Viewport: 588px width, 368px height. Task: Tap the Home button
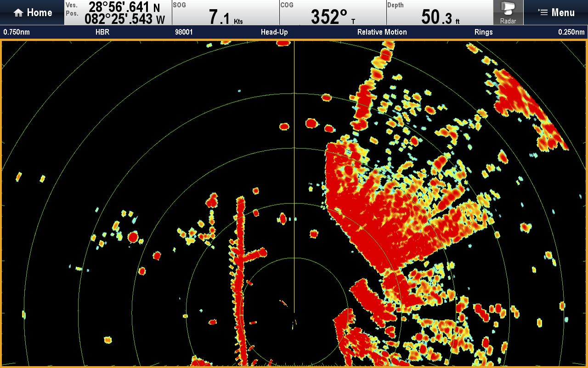[x=32, y=12]
